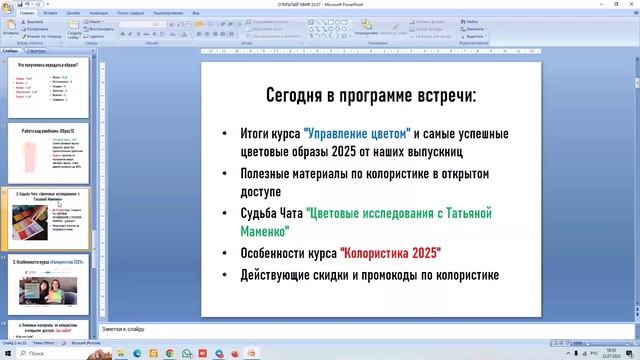Delete slide with Удалить
Viewport: 640px width, 360px height.
pyautogui.click(x=94, y=36)
